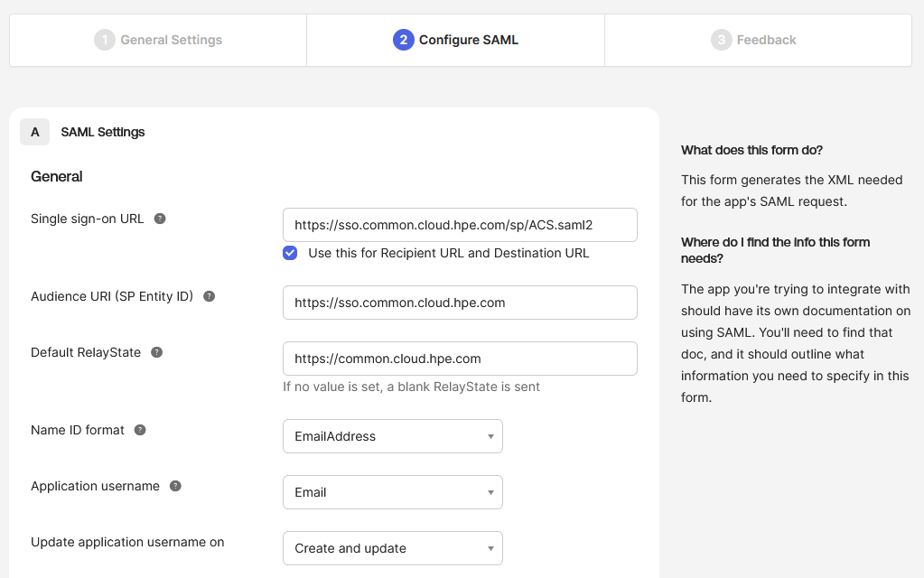Expand the Application username dropdown
The height and width of the screenshot is (578, 924).
(392, 492)
